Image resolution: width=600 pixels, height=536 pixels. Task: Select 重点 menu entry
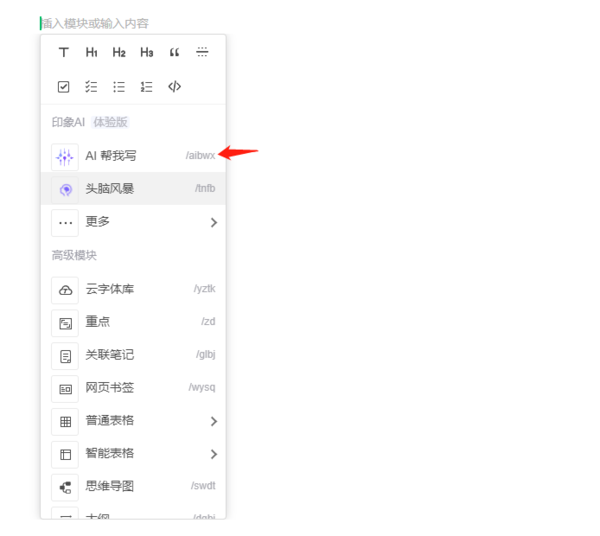133,323
